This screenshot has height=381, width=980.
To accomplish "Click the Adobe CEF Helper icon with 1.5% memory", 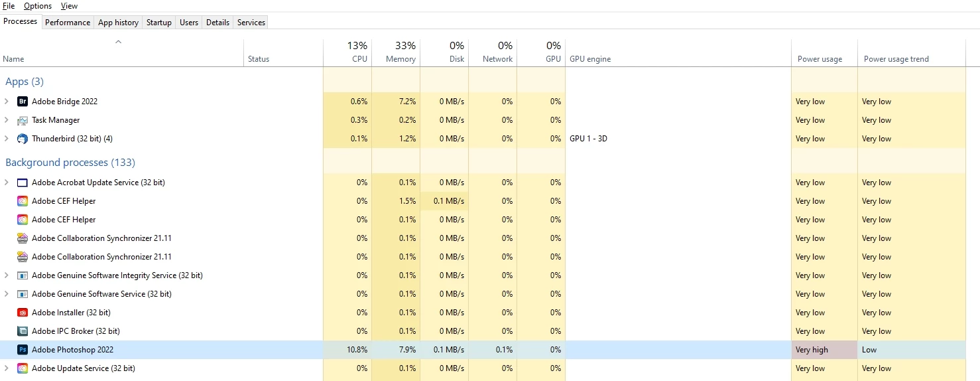I will click(x=23, y=201).
